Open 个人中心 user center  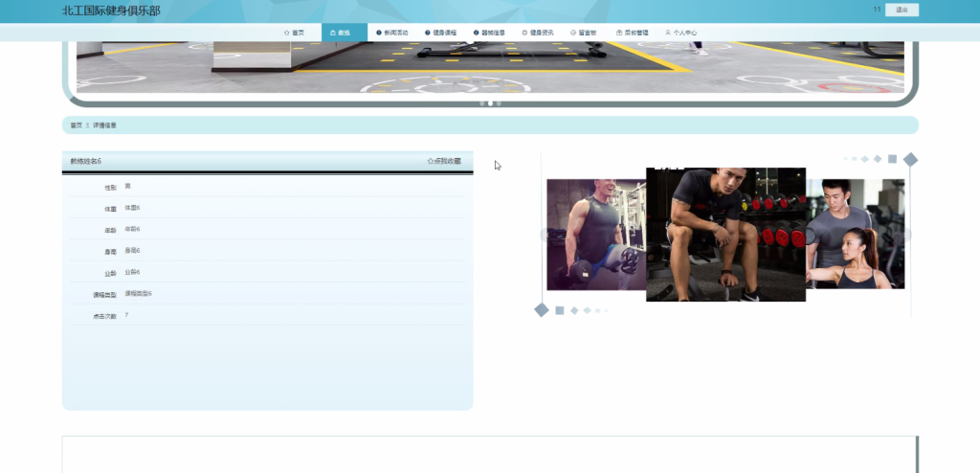pos(680,33)
